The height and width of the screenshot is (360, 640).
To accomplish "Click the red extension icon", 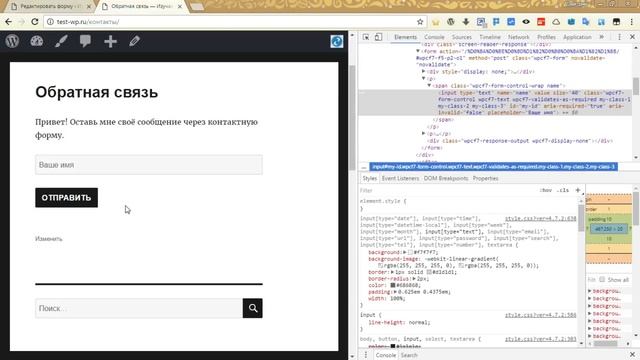I will pyautogui.click(x=541, y=22).
